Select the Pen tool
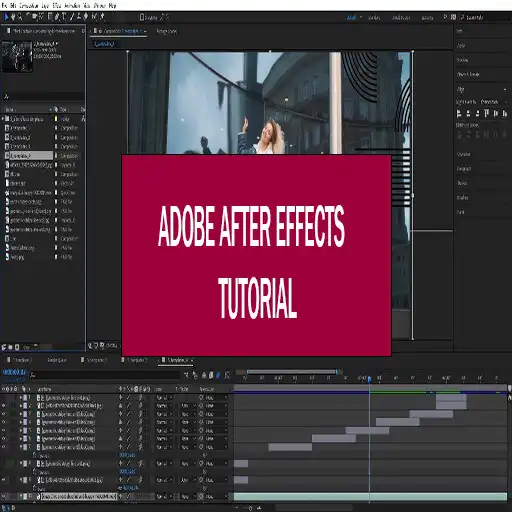512x512 pixels. (57, 17)
